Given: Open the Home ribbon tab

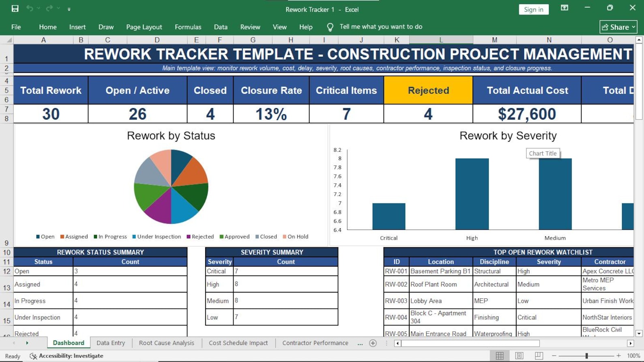Looking at the screenshot, I should 48,27.
